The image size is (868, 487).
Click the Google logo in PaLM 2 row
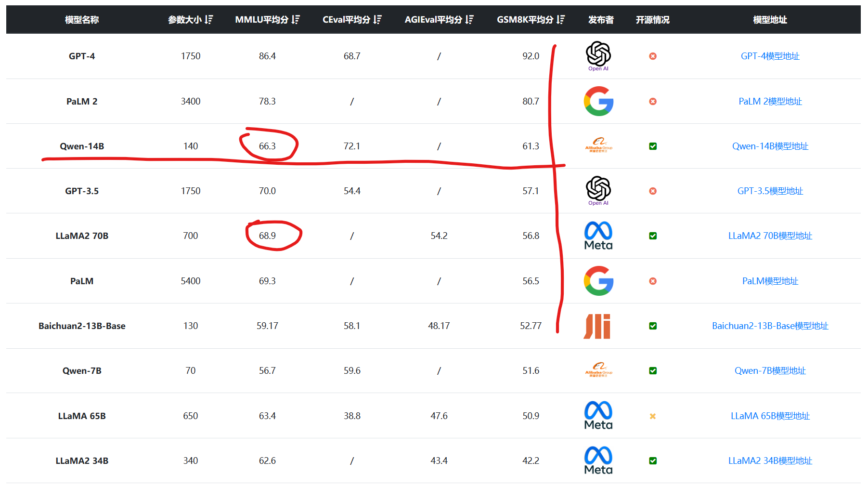click(x=598, y=101)
